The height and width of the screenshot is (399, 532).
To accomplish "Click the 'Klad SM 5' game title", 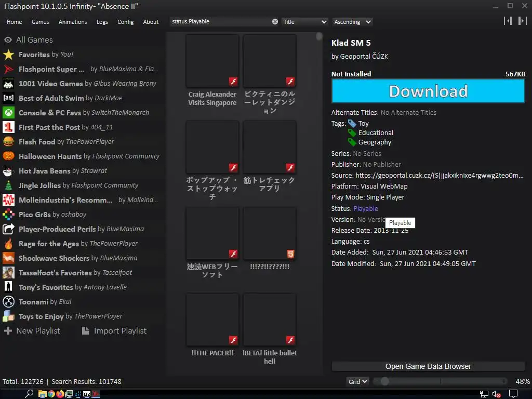I will [351, 43].
